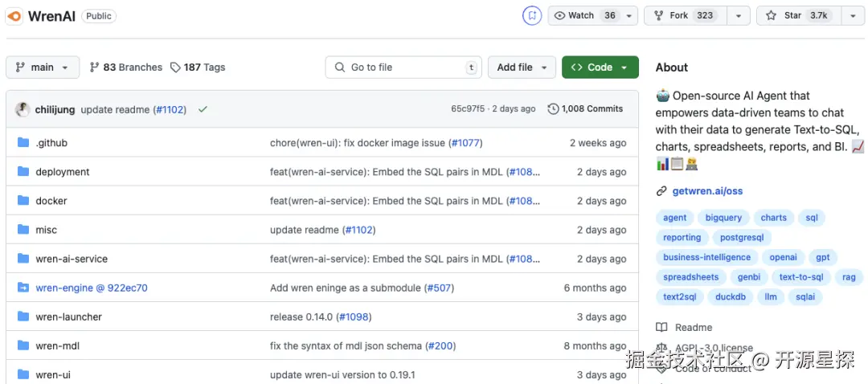
Task: Select the sql topic tag
Action: click(812, 218)
